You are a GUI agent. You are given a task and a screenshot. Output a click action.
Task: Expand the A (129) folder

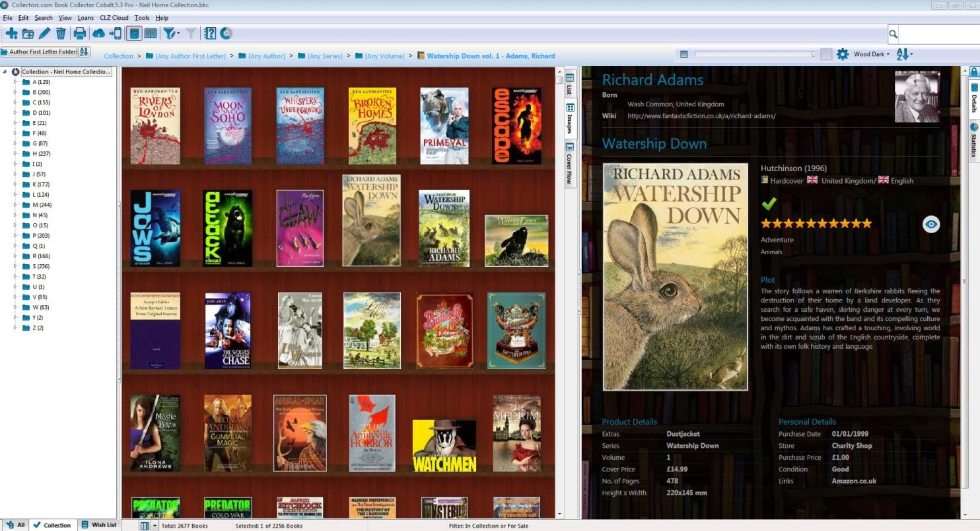pos(16,83)
